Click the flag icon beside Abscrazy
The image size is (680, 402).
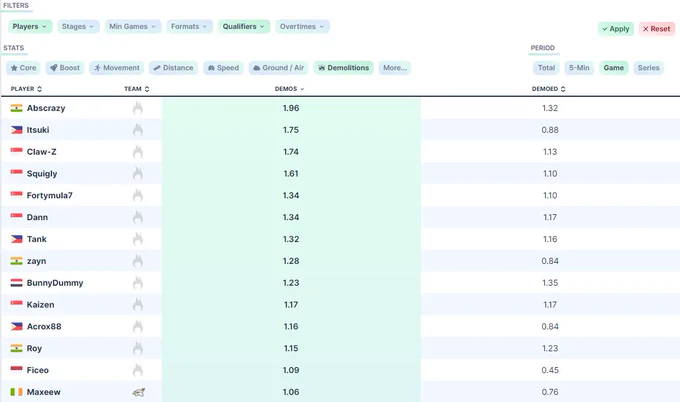pyautogui.click(x=16, y=108)
